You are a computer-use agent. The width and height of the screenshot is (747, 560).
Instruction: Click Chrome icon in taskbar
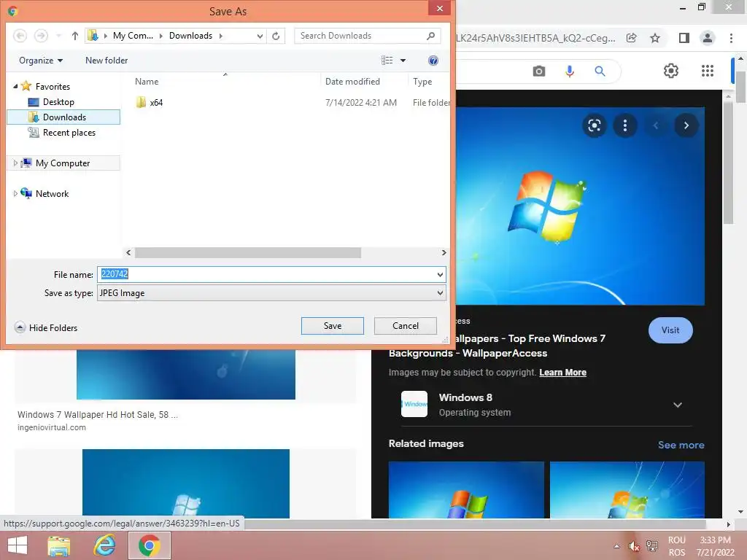[x=149, y=545]
